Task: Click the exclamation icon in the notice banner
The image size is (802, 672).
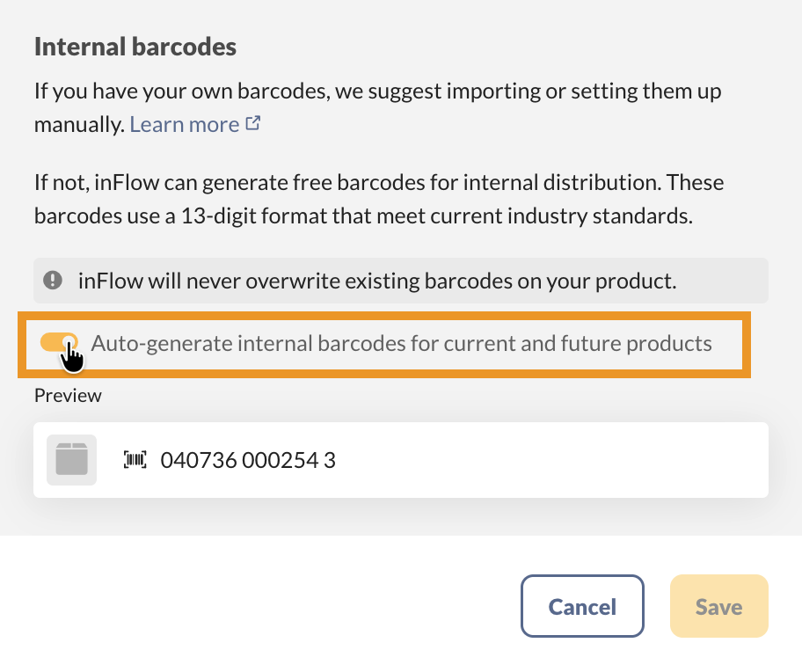Action: point(54,281)
